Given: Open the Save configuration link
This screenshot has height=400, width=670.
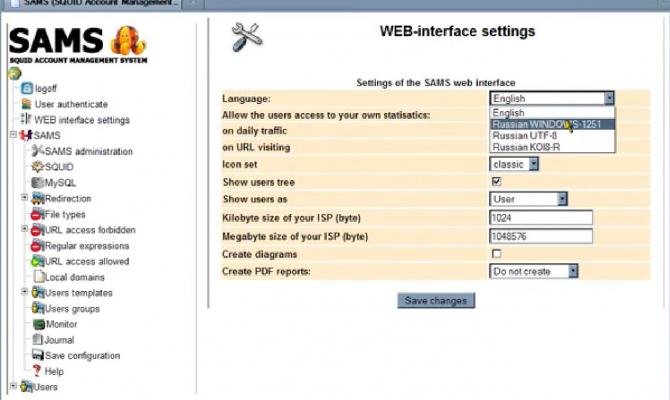Looking at the screenshot, I should (x=82, y=356).
